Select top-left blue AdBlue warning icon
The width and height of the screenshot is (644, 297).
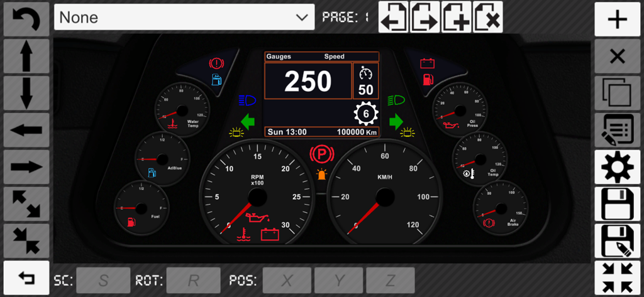coord(216,78)
